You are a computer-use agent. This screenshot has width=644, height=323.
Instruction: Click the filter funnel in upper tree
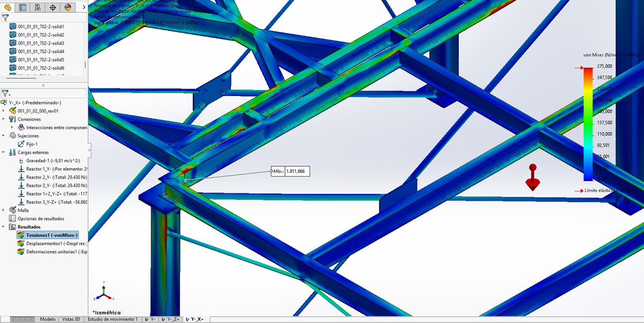point(5,18)
